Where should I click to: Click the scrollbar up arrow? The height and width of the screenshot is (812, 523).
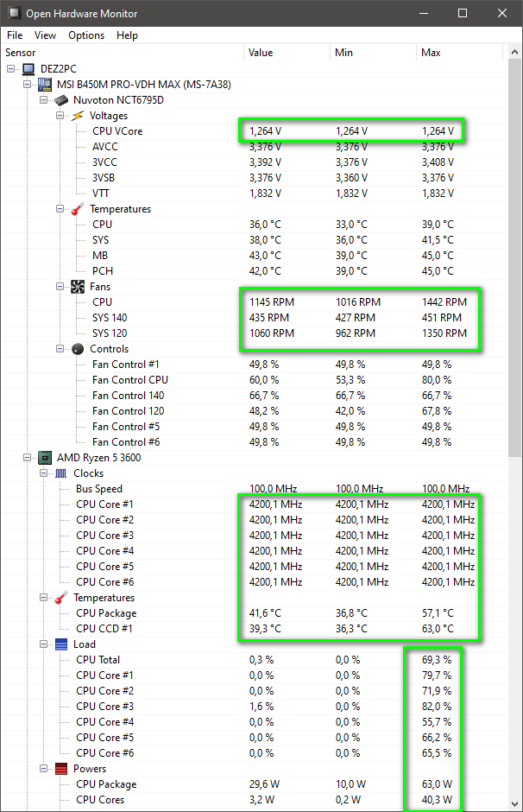pyautogui.click(x=514, y=52)
